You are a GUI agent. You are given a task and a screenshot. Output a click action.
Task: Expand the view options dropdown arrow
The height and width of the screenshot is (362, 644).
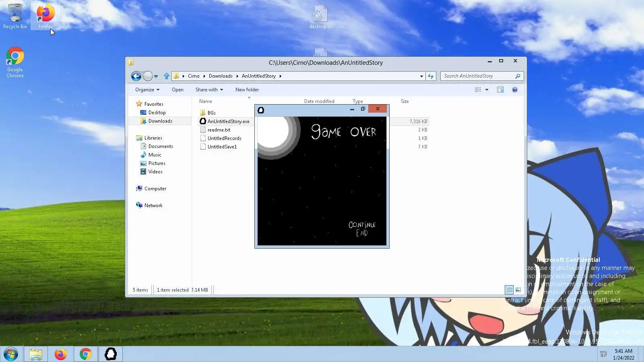coord(487,90)
